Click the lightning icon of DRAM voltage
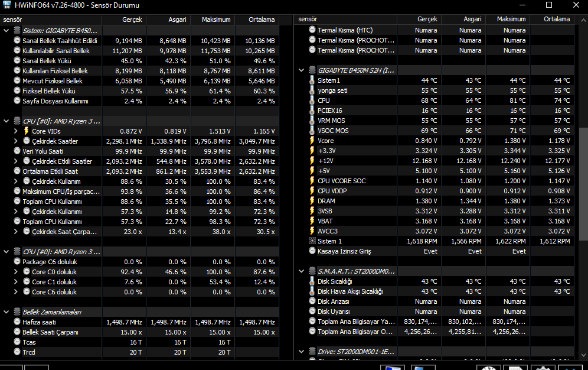588x370 pixels. (x=312, y=201)
